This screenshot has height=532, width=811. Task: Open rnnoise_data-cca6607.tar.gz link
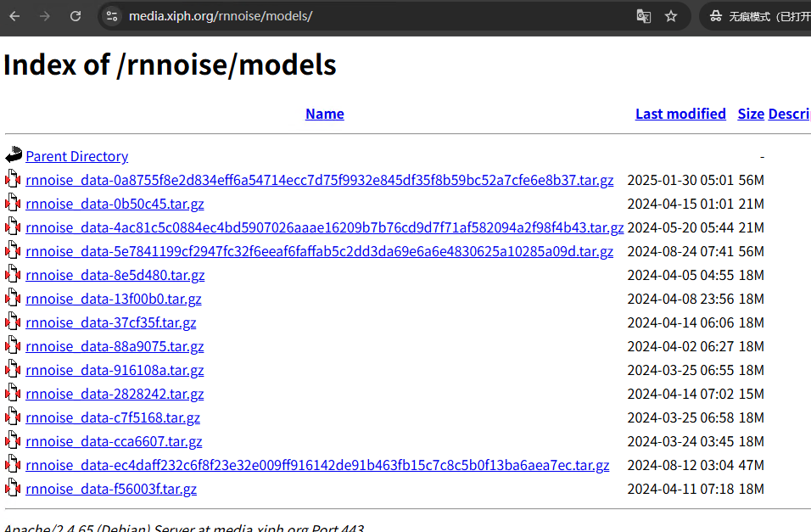[x=114, y=441]
